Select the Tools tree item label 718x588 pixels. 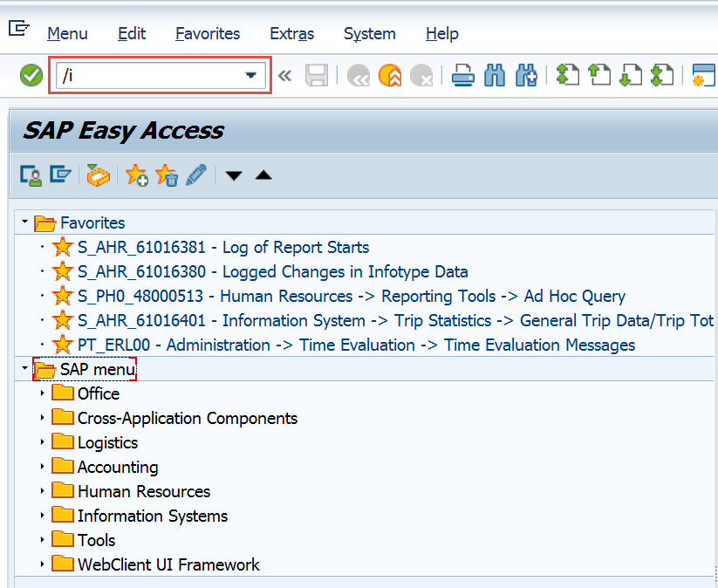pyautogui.click(x=96, y=540)
